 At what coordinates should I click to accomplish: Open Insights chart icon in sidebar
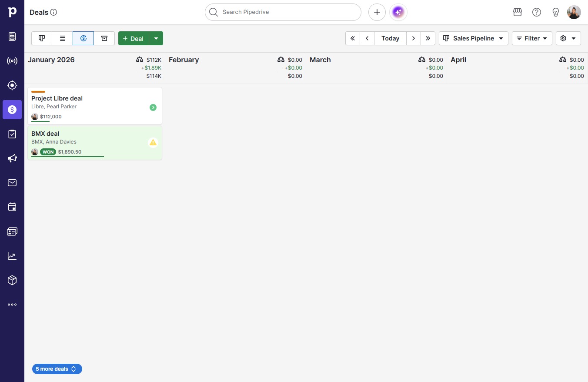12,256
